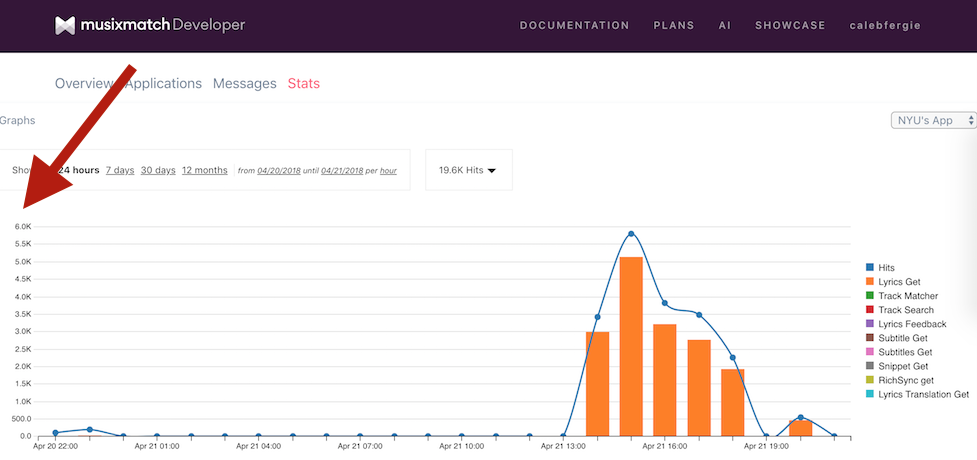
Task: Open the NYU's App selector dropdown
Action: [x=932, y=120]
